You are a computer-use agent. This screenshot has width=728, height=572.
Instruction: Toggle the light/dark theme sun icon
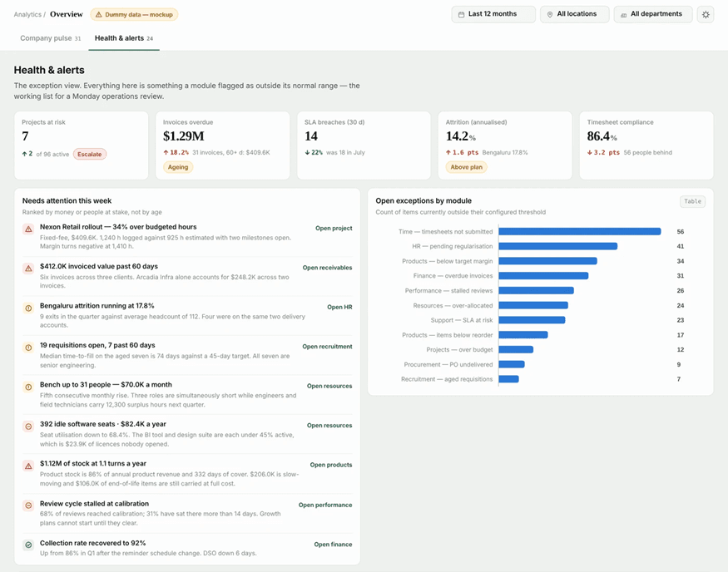pos(706,14)
